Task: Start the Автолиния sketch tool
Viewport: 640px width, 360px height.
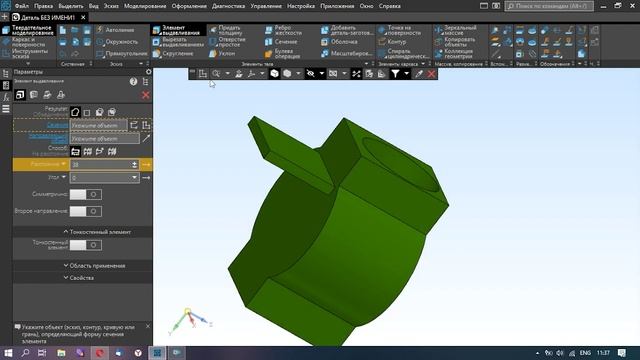Action: coord(116,30)
